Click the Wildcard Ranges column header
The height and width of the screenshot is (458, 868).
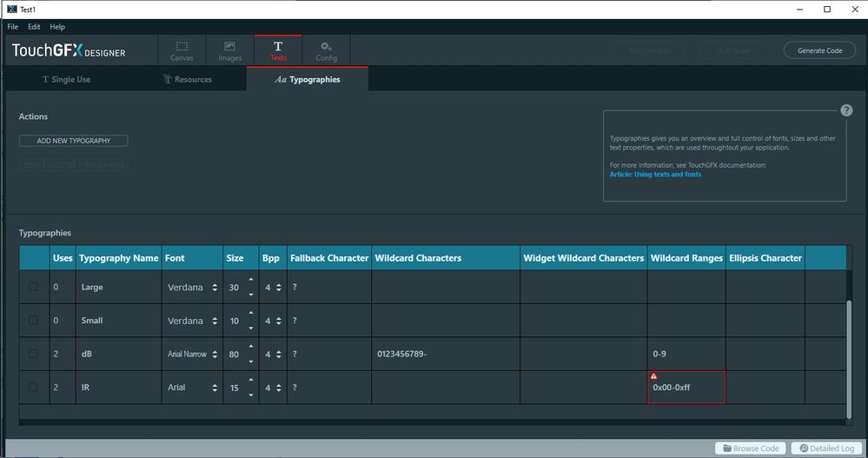tap(686, 258)
